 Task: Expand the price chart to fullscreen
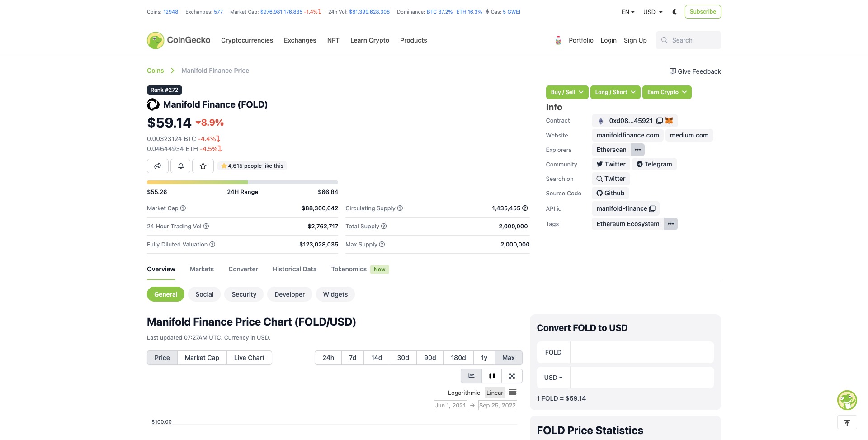(x=512, y=376)
